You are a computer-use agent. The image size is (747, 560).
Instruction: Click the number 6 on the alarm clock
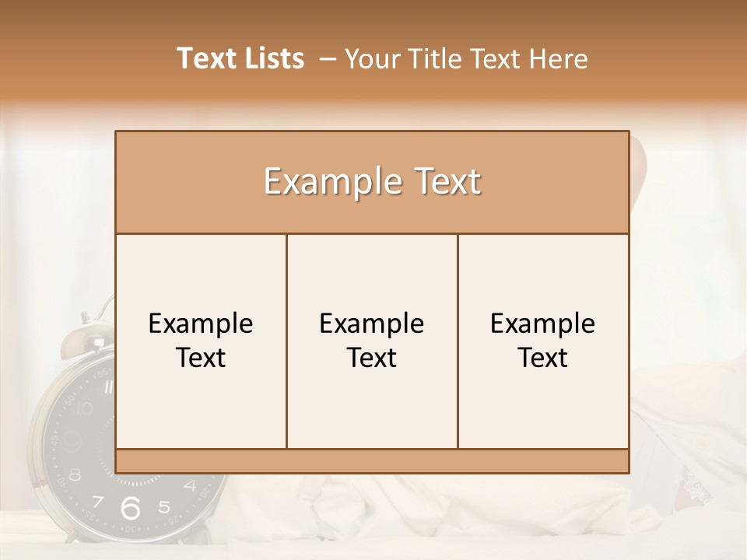pyautogui.click(x=131, y=509)
